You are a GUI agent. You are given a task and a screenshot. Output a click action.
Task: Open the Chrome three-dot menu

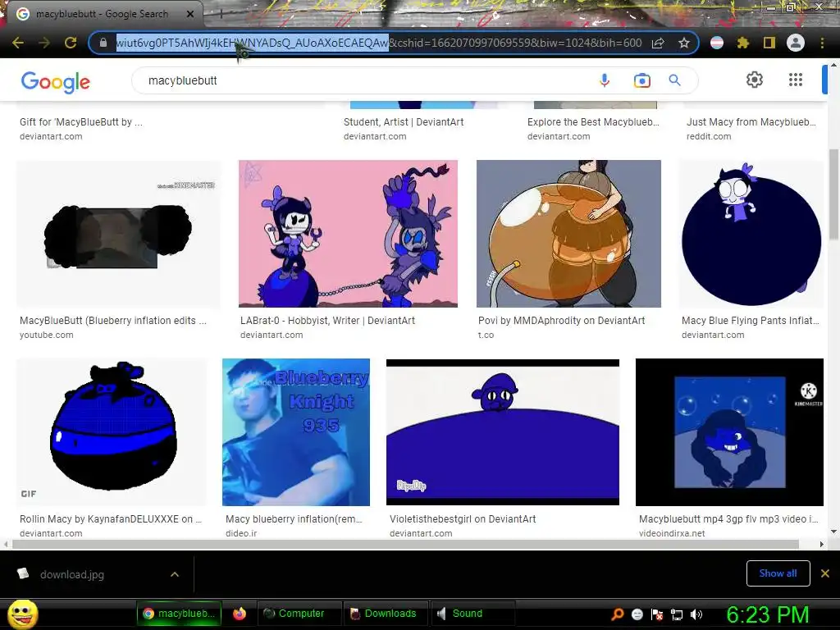point(822,43)
